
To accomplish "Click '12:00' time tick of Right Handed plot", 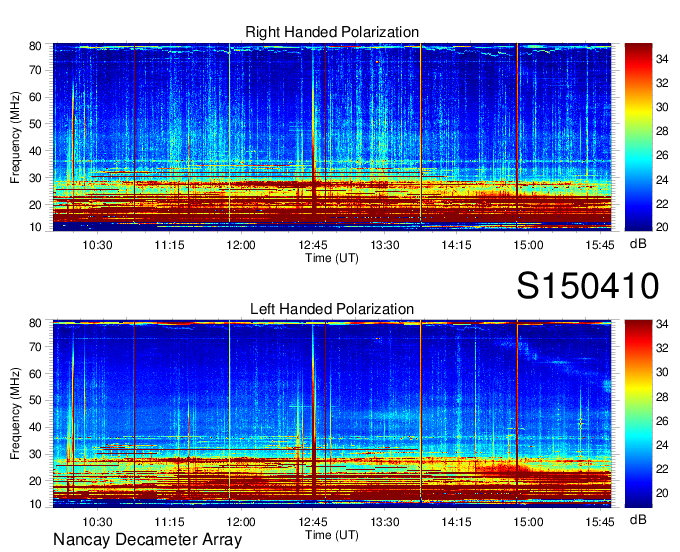I will tap(241, 245).
